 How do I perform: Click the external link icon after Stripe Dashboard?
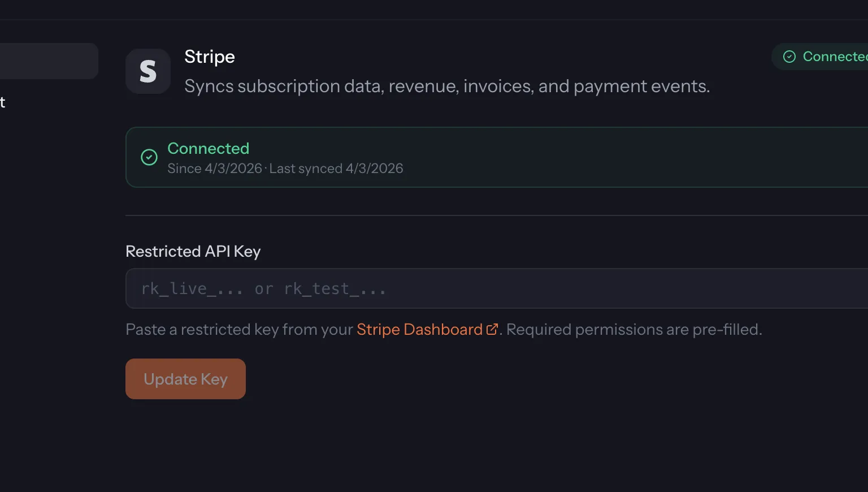pos(492,329)
